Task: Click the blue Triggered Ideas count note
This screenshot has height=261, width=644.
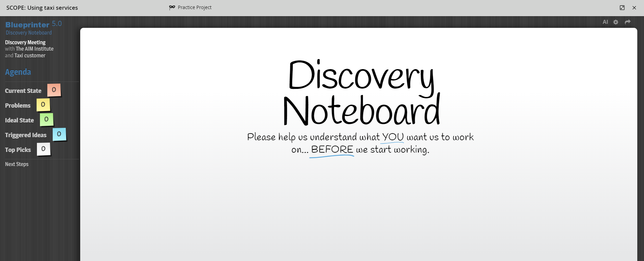Action: [x=59, y=134]
